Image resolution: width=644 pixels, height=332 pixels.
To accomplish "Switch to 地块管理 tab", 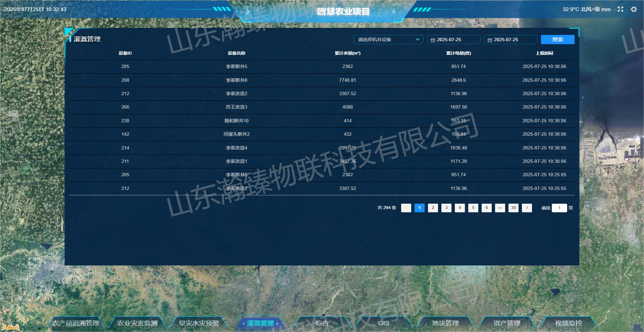I will pyautogui.click(x=445, y=323).
